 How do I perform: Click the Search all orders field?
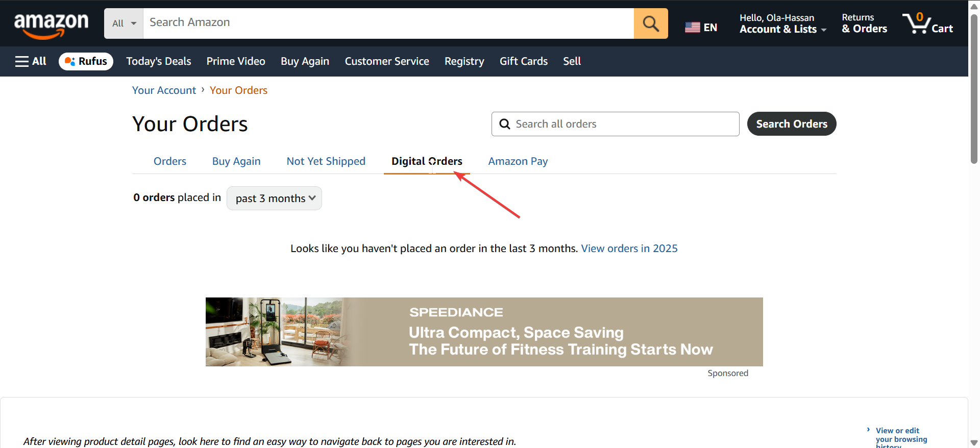(x=615, y=124)
